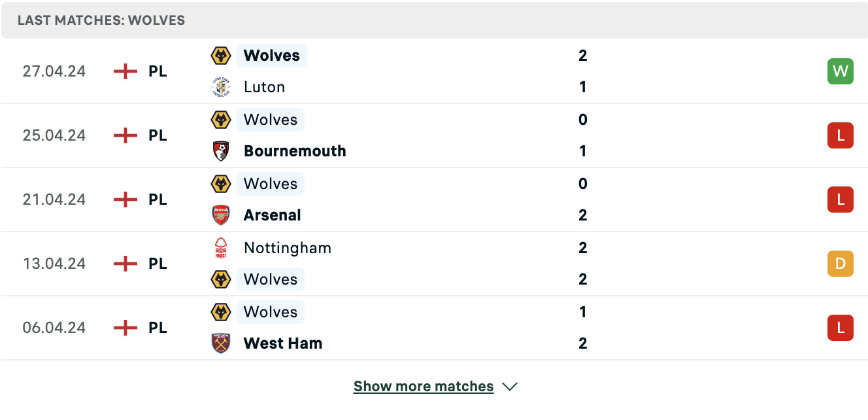The image size is (868, 420).
Task: Click the West Ham crest icon
Action: 221,343
